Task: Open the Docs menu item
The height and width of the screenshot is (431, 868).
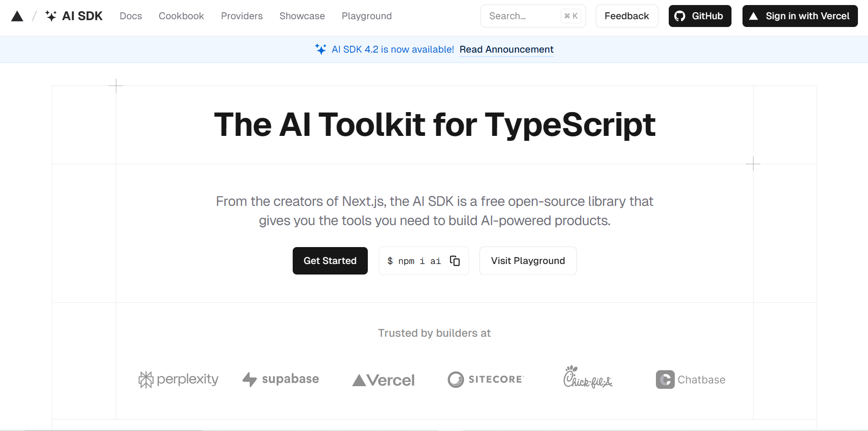Action: pos(131,16)
